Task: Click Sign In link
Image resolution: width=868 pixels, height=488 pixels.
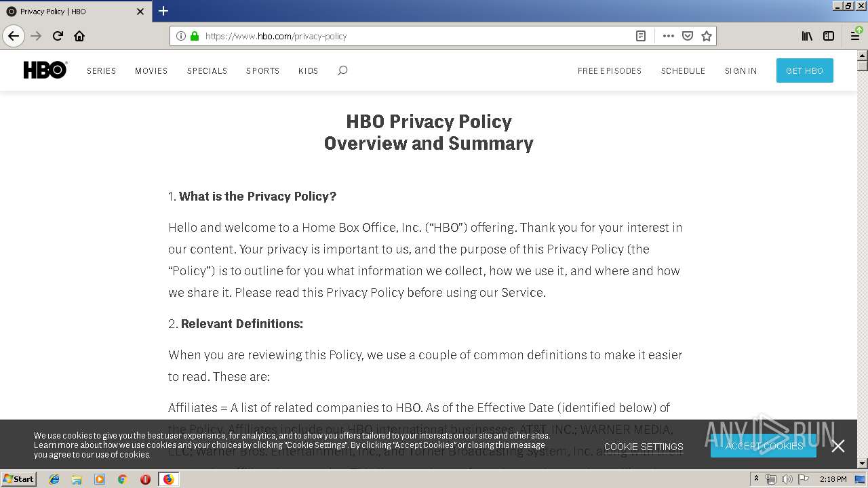Action: pos(741,70)
